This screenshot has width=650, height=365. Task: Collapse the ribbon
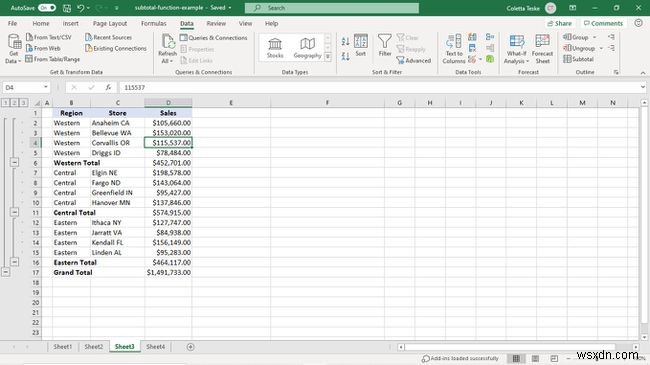tap(643, 73)
